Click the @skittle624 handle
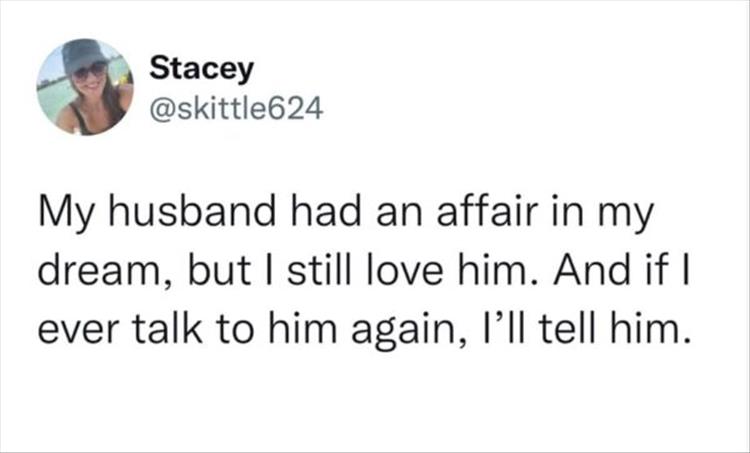The image size is (750, 453). tap(235, 105)
